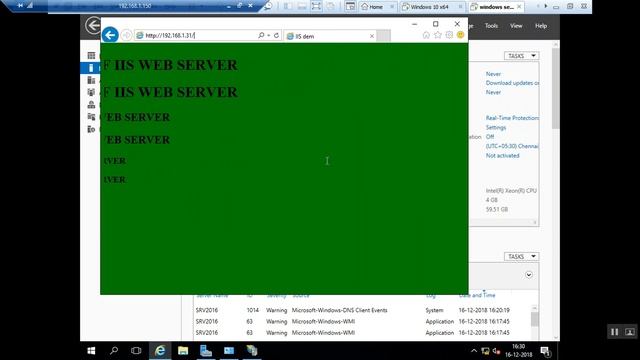Expand the Events filter chevron button
Screen dimensions: 640x360
tap(529, 275)
